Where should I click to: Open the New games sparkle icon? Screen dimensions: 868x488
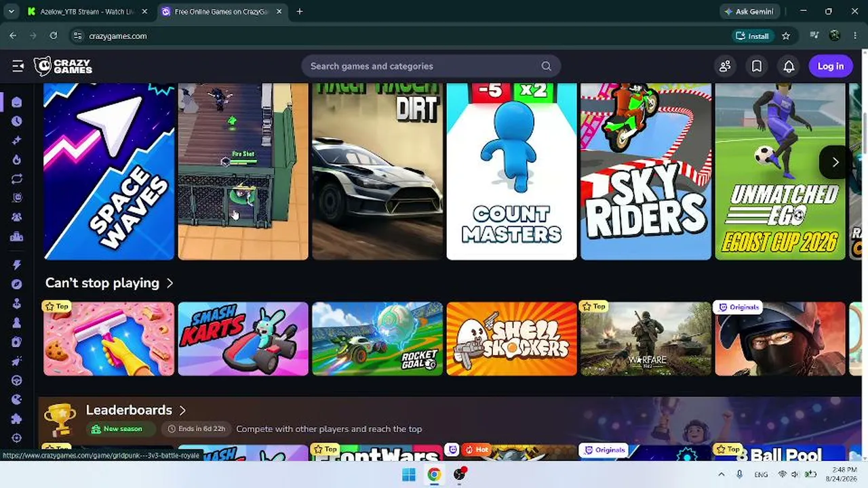[17, 140]
